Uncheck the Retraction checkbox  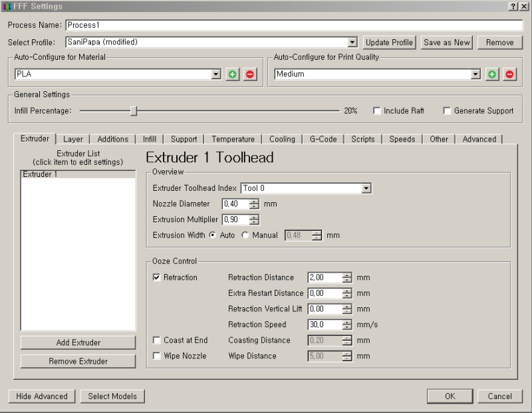(x=156, y=277)
